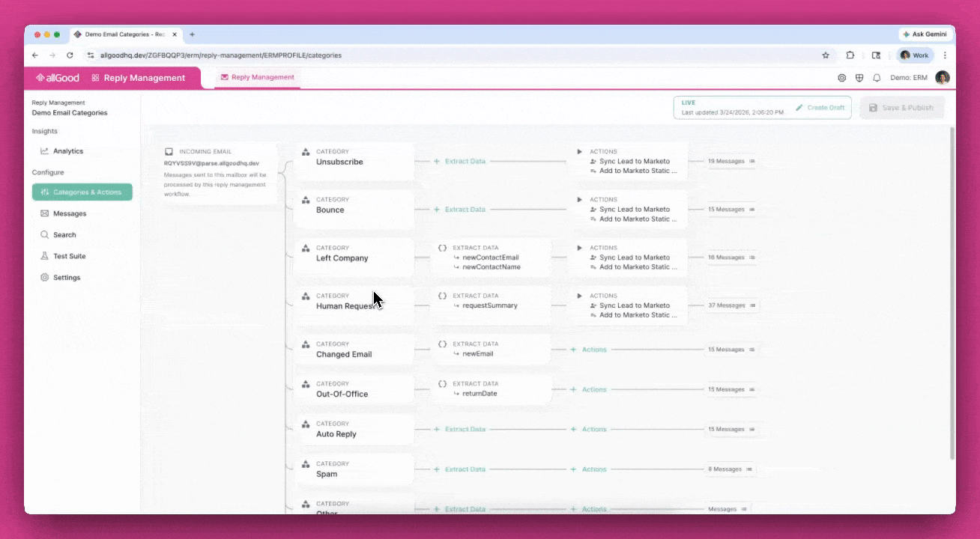980x539 pixels.
Task: Open Left Company Actions card
Action: pyautogui.click(x=628, y=257)
